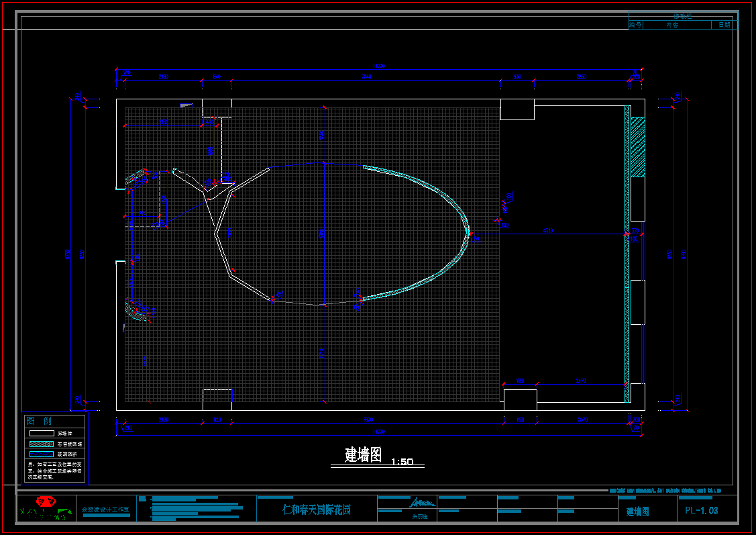The height and width of the screenshot is (535, 756).
Task: Click the 370 dimension value
Action: pyautogui.click(x=635, y=231)
